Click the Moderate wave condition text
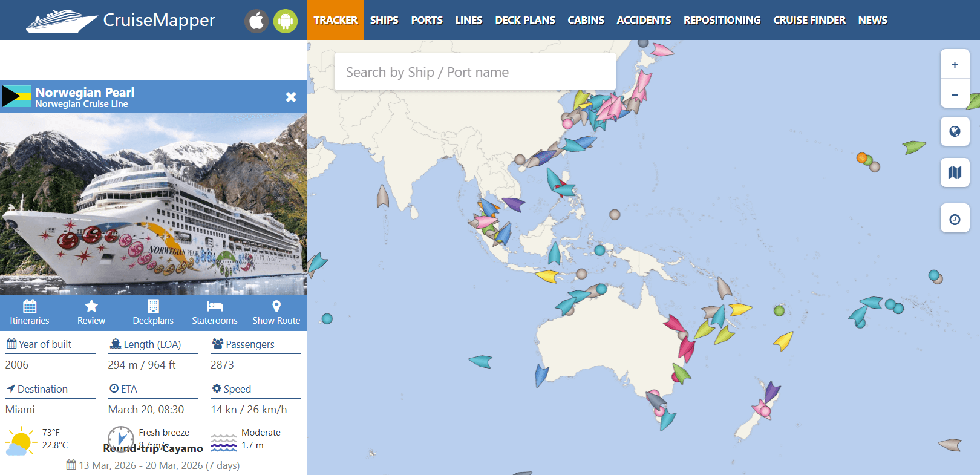Viewport: 980px width, 475px height. point(261,433)
